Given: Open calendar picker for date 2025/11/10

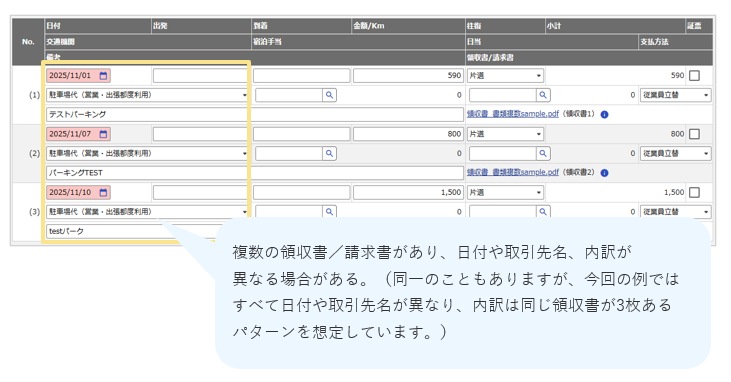Looking at the screenshot, I should (x=103, y=193).
